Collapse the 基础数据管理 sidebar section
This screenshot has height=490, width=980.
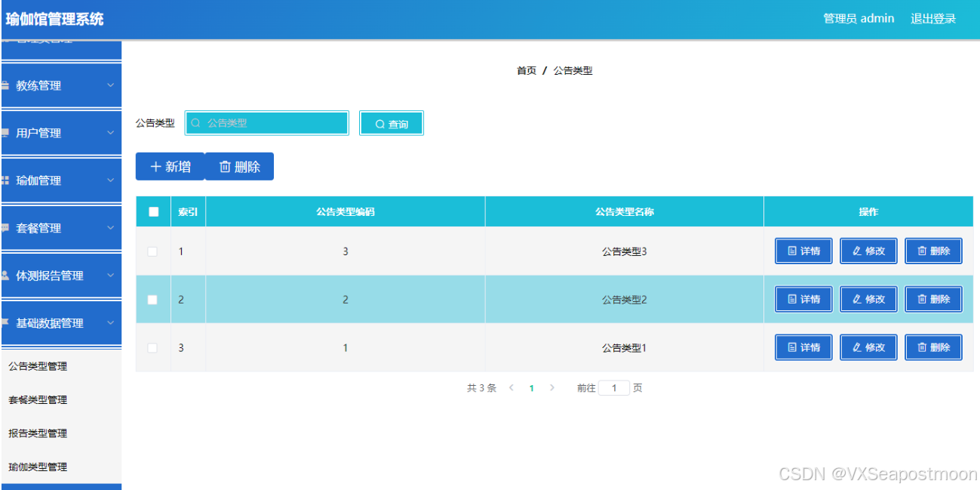tap(60, 323)
